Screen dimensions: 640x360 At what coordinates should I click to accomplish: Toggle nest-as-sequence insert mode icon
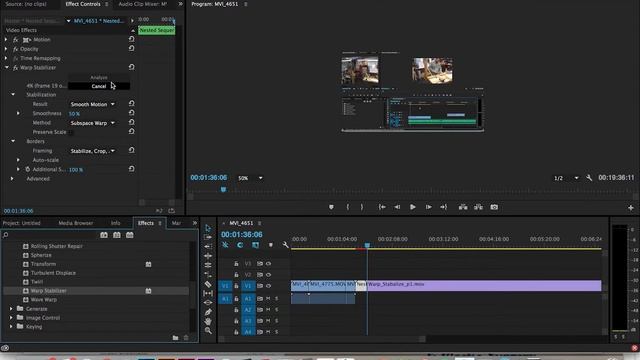click(225, 245)
